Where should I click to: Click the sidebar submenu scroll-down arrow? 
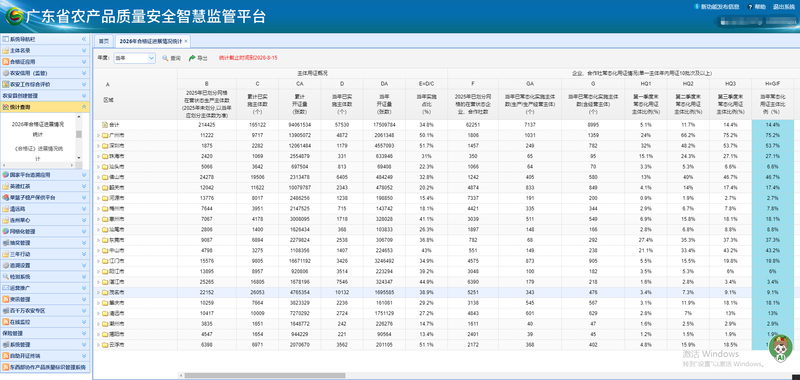click(x=79, y=159)
